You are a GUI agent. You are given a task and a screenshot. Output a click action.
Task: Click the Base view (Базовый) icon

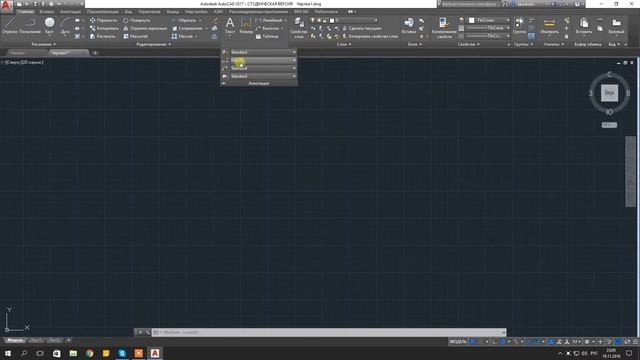tap(616, 26)
